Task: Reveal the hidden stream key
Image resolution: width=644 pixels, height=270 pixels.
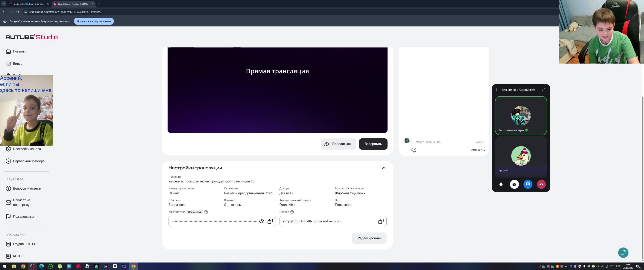Action: 262,221
